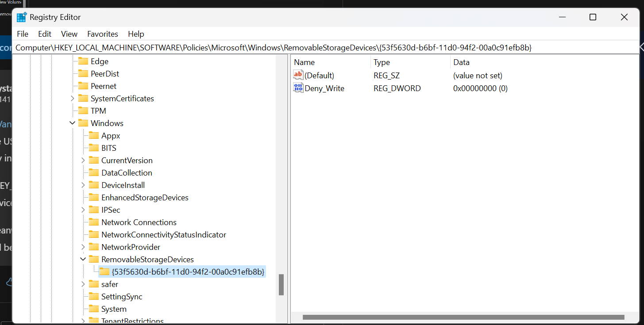Screen dimensions: 644x325
Task: Select the Edge key folder icon
Action: point(83,61)
